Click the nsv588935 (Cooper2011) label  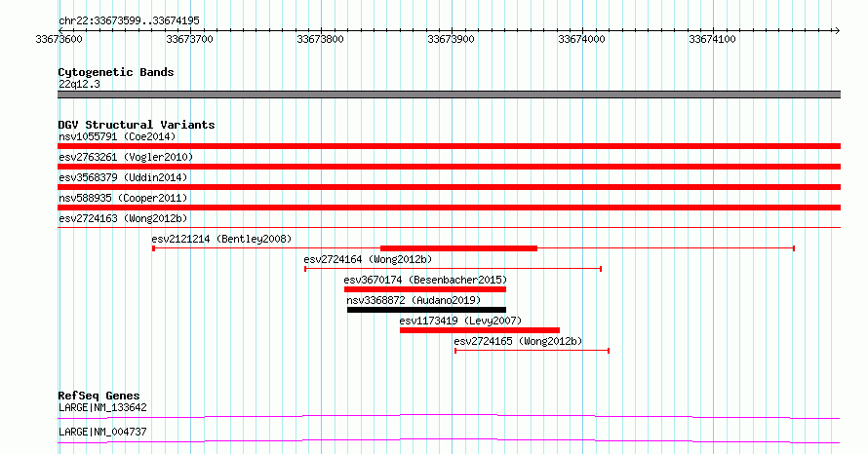click(124, 198)
